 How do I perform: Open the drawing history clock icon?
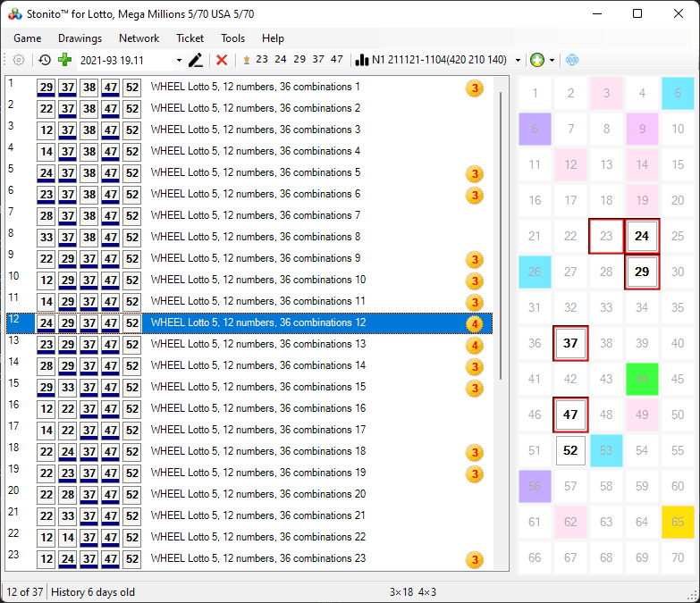click(45, 60)
